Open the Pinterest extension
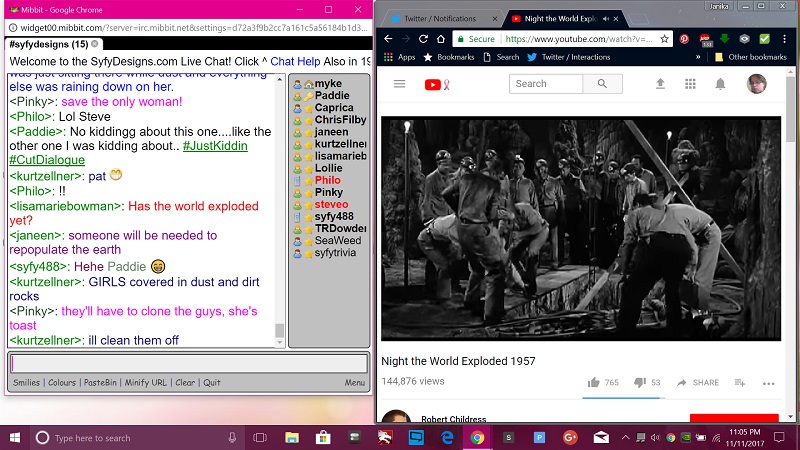Screen dimensions: 800x450 click(684, 39)
